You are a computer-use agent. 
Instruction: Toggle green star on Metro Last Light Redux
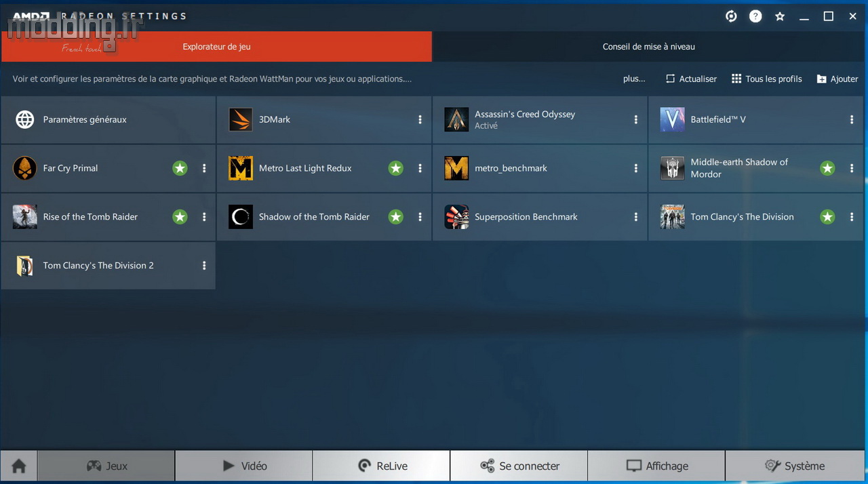pyautogui.click(x=396, y=168)
